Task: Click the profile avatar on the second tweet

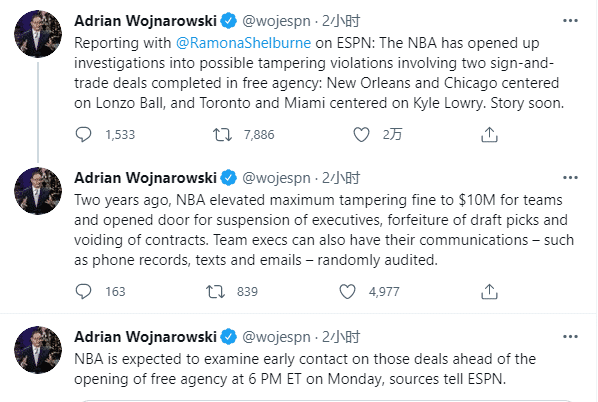Action: pos(38,191)
